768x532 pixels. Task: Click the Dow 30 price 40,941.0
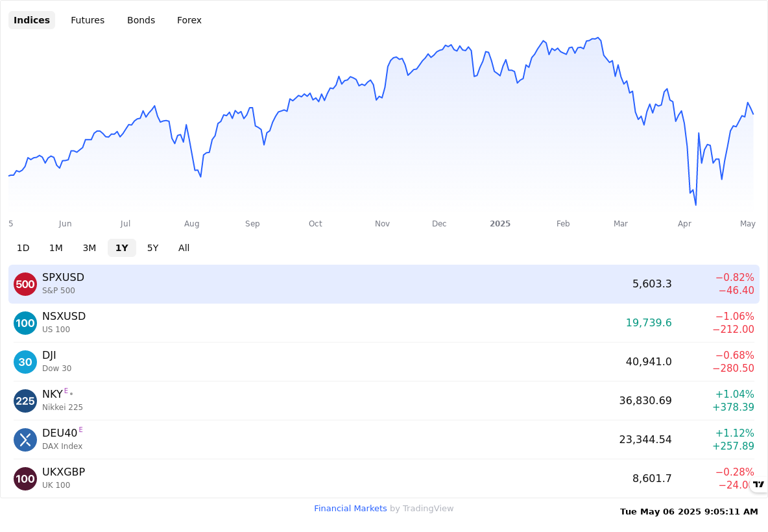649,361
